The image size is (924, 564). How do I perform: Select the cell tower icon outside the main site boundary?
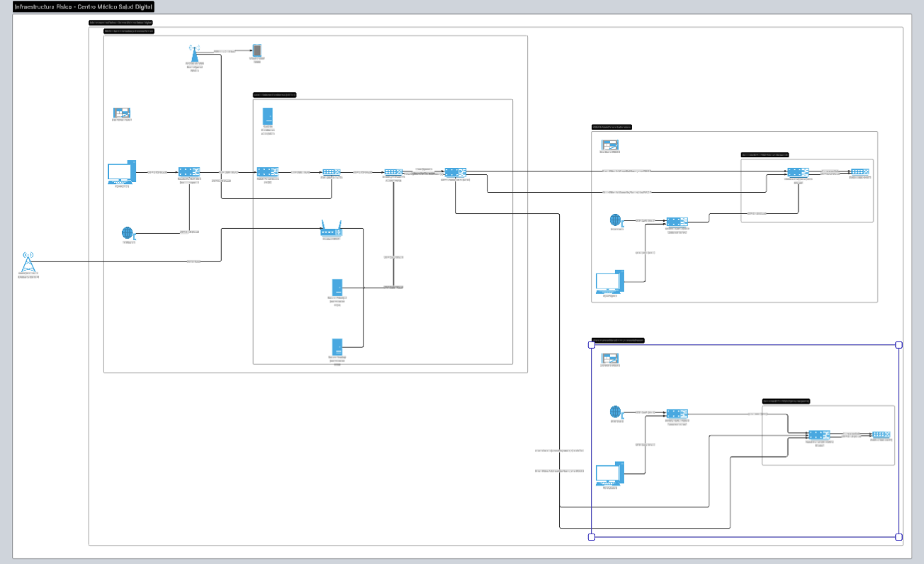click(28, 261)
